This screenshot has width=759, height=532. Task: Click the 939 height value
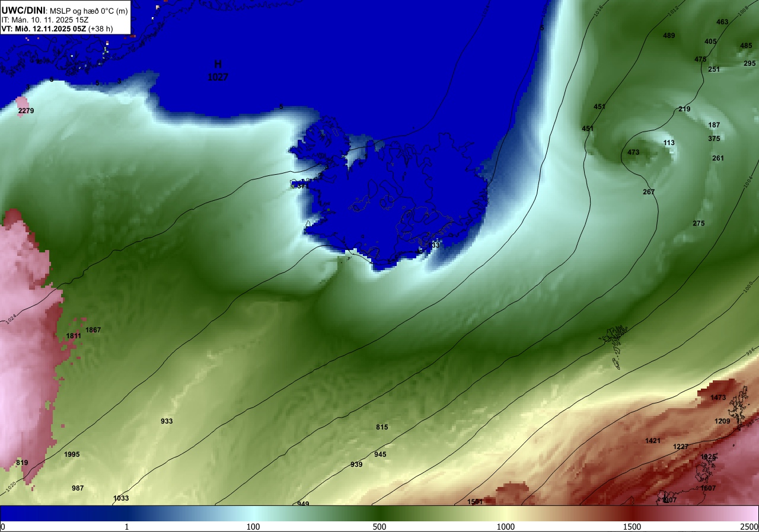(x=356, y=464)
